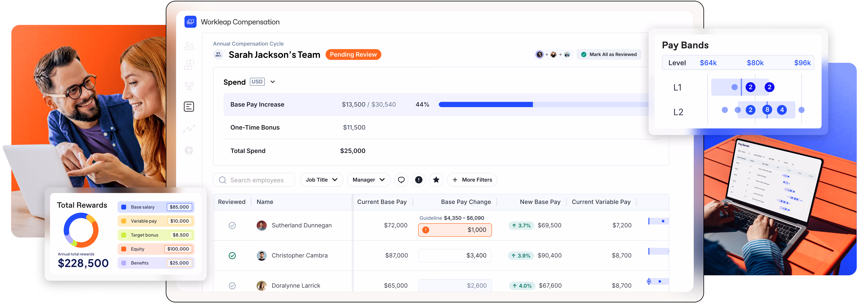The width and height of the screenshot is (868, 303).
Task: Edit Christopher Cambra's $3,400 base pay change
Action: coord(455,255)
